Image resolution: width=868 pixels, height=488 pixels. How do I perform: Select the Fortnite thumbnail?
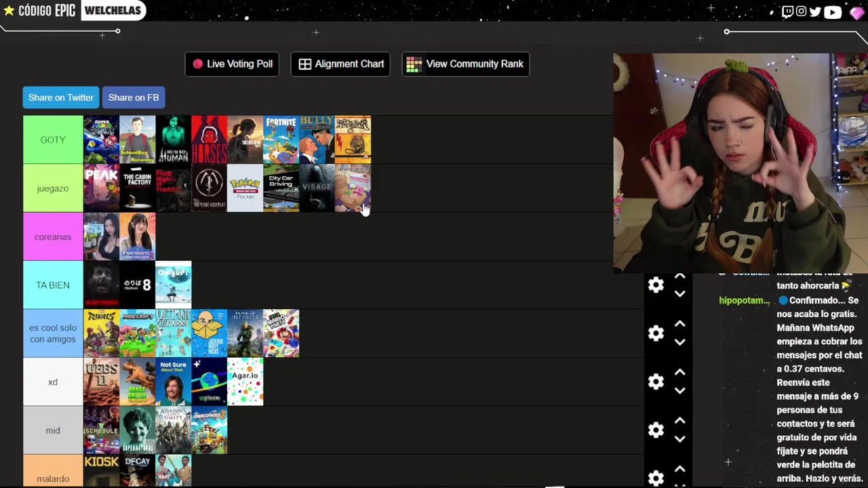click(281, 140)
